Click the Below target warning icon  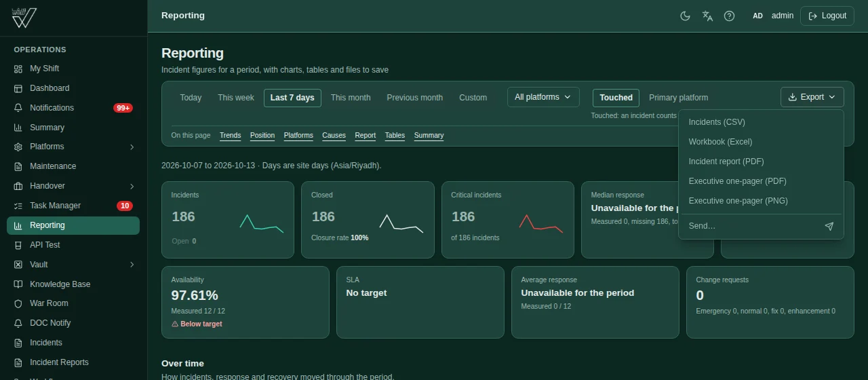point(175,324)
